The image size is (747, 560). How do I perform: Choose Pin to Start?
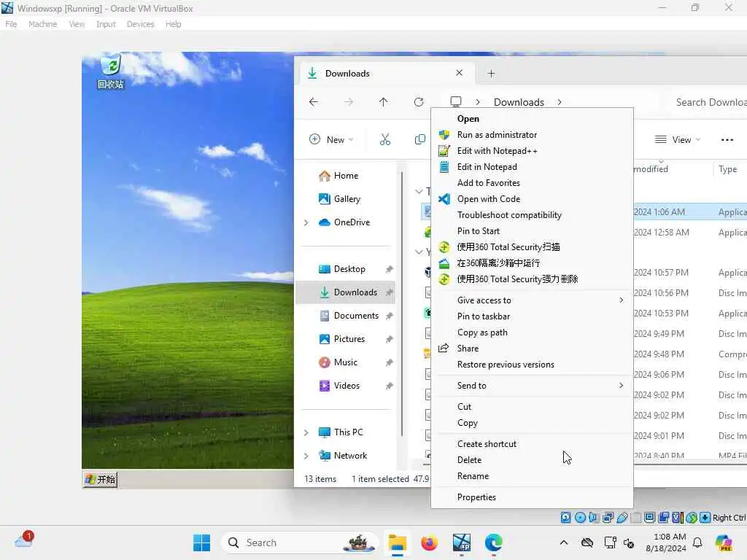[x=532, y=231]
